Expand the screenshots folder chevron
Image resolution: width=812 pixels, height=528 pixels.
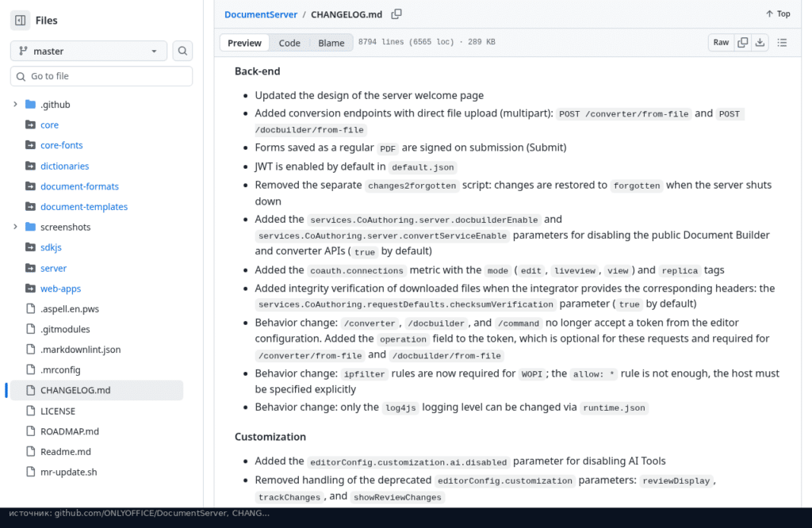pyautogui.click(x=15, y=227)
